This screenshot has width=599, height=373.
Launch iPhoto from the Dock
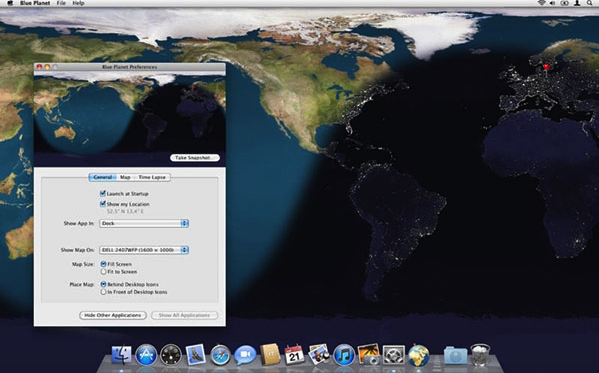pyautogui.click(x=369, y=354)
